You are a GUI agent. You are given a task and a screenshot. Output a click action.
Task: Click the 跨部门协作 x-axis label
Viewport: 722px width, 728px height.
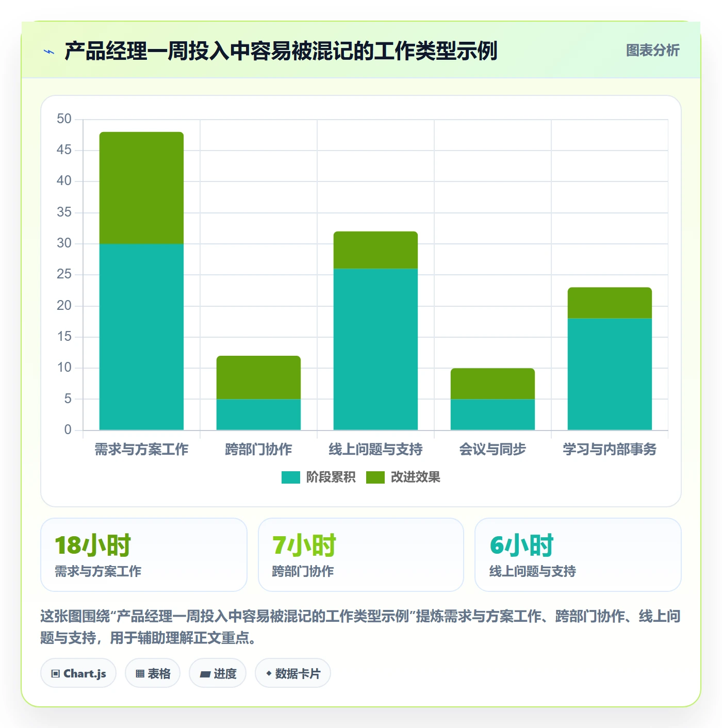[258, 450]
